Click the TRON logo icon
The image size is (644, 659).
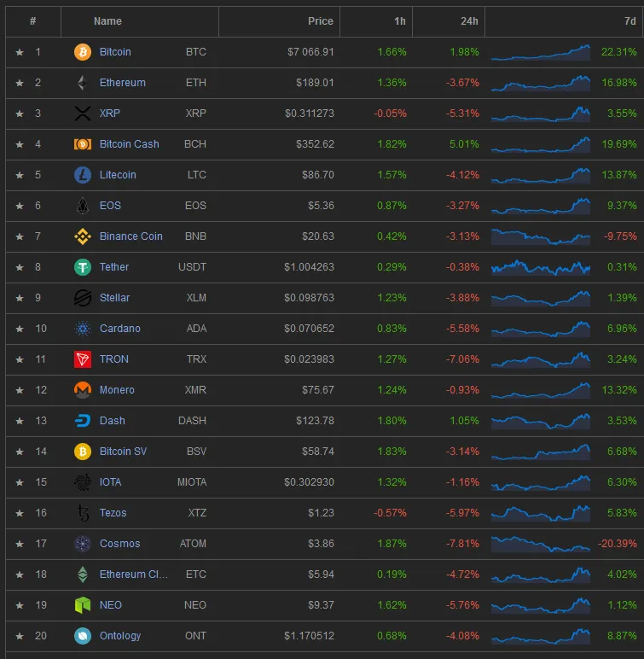(x=83, y=359)
